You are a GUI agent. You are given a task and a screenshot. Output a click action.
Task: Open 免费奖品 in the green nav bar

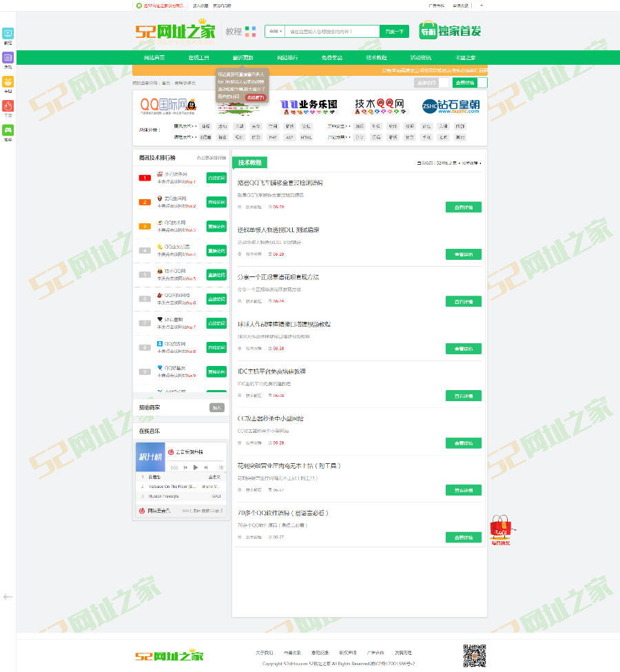point(332,57)
